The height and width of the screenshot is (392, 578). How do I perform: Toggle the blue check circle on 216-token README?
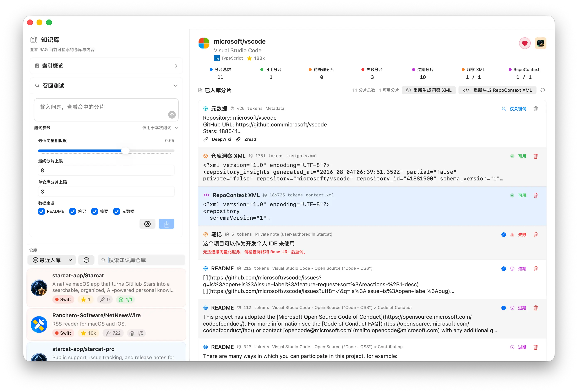click(x=504, y=269)
